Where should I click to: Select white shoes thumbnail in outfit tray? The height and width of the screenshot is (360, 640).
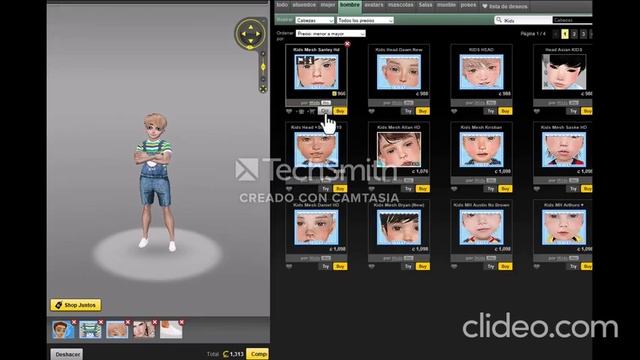click(x=171, y=330)
